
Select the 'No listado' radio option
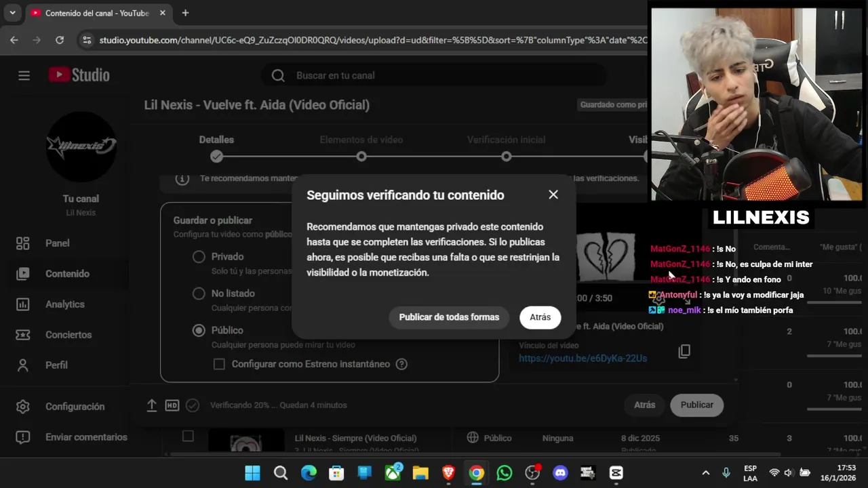pyautogui.click(x=199, y=293)
